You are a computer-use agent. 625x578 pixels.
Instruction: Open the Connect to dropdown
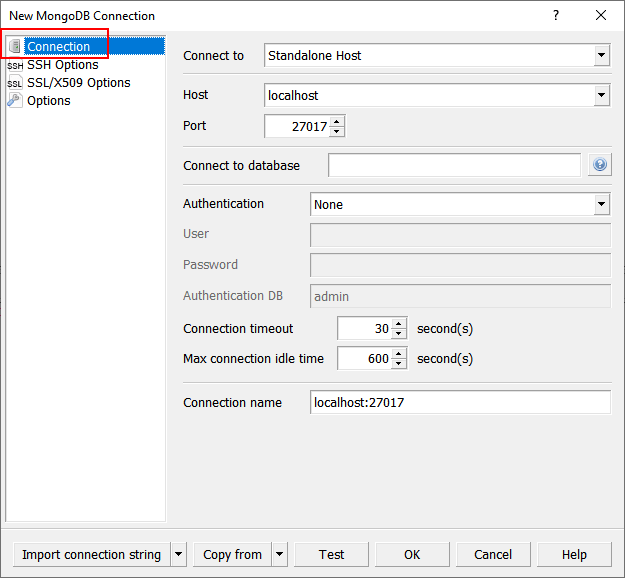tap(601, 56)
